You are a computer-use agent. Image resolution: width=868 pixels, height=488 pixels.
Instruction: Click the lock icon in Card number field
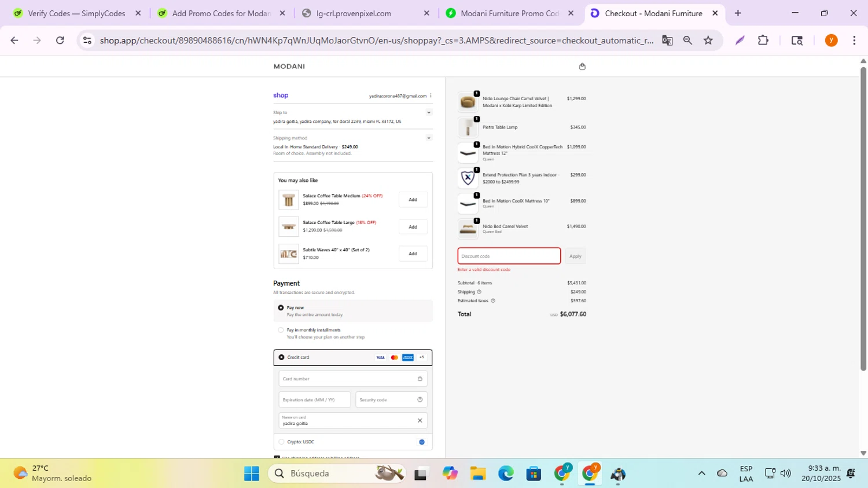tap(420, 379)
